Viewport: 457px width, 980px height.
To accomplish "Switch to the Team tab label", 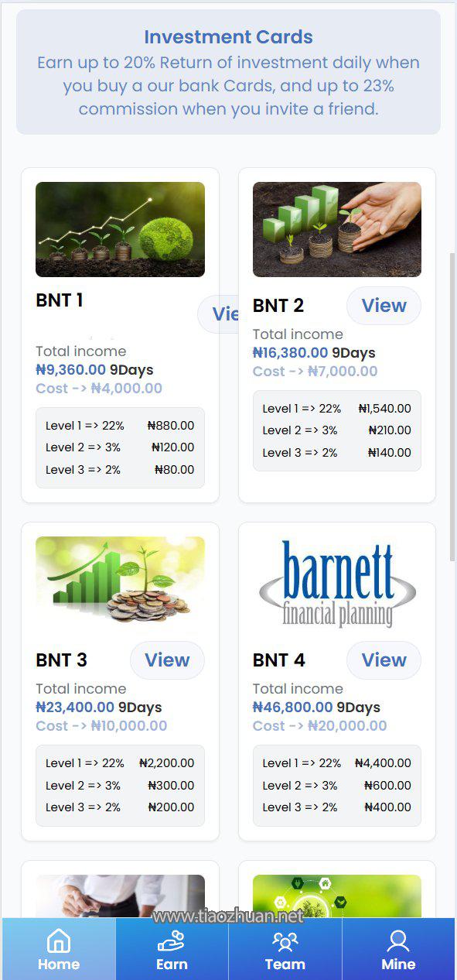I will coord(285,965).
